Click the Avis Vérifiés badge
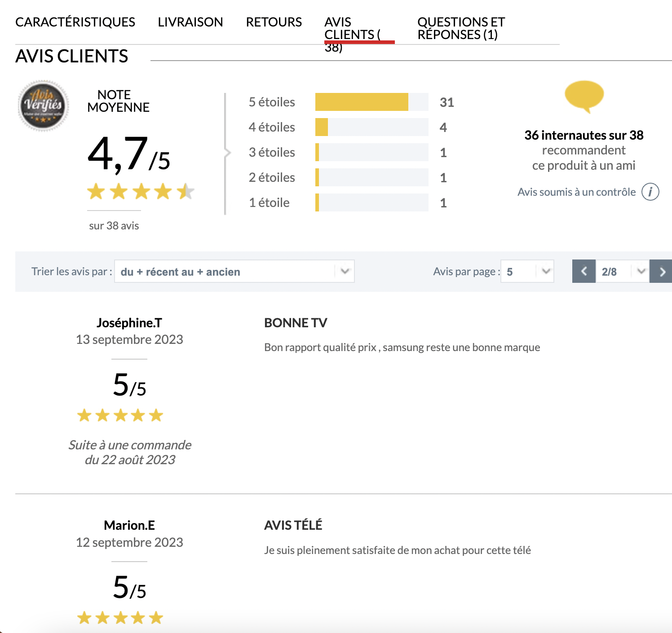The height and width of the screenshot is (633, 672). pyautogui.click(x=43, y=105)
